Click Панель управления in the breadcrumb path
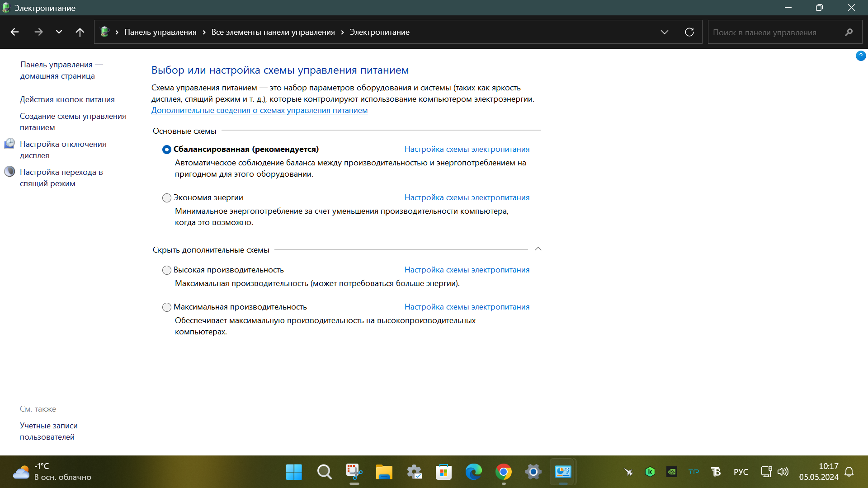868x488 pixels. point(160,32)
